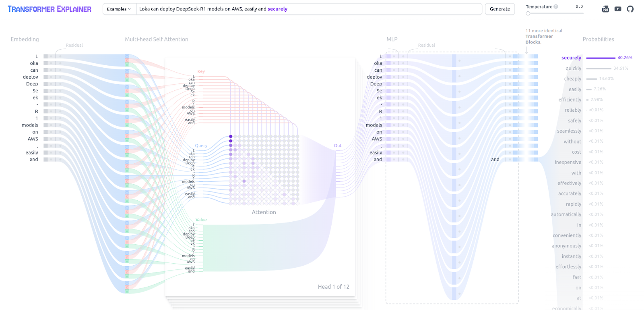Image resolution: width=644 pixels, height=310 pixels.
Task: Click the Attention matrix label
Action: pos(264,212)
